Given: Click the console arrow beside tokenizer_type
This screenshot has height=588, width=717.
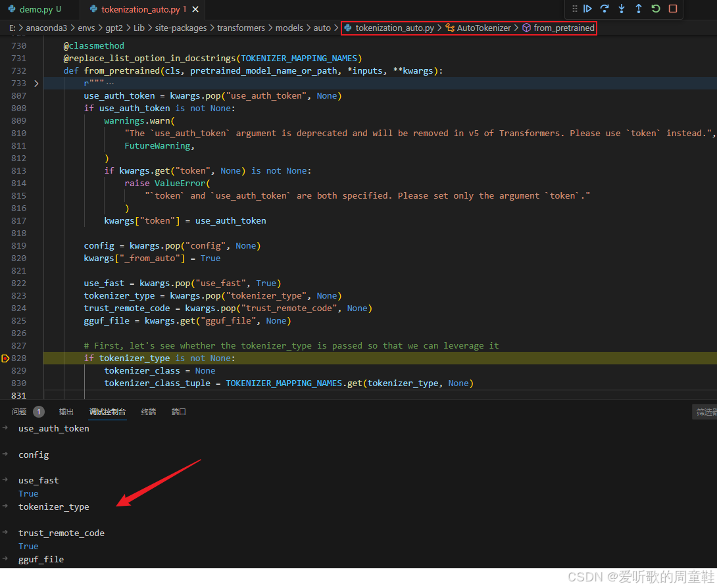Looking at the screenshot, I should click(5, 506).
